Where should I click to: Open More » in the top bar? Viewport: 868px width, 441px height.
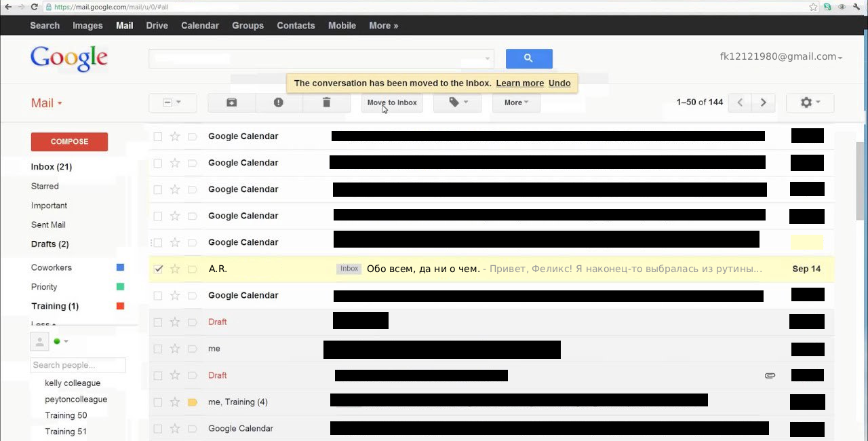[384, 26]
